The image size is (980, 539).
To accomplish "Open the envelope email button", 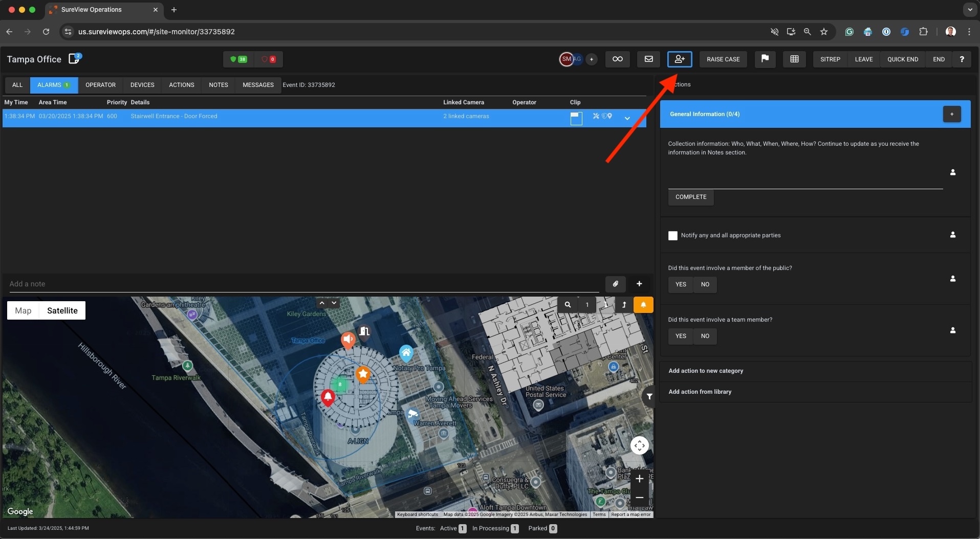I will pyautogui.click(x=648, y=59).
